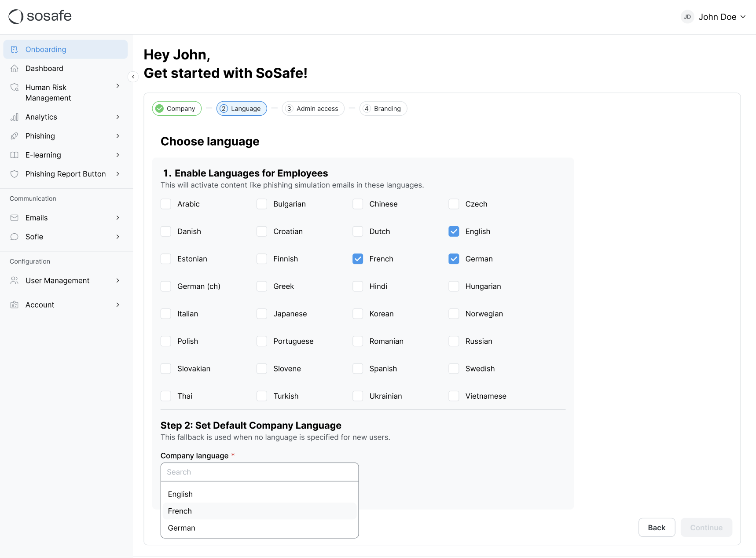Click the Emails envelope icon
Viewport: 756px width, 558px height.
tap(15, 218)
